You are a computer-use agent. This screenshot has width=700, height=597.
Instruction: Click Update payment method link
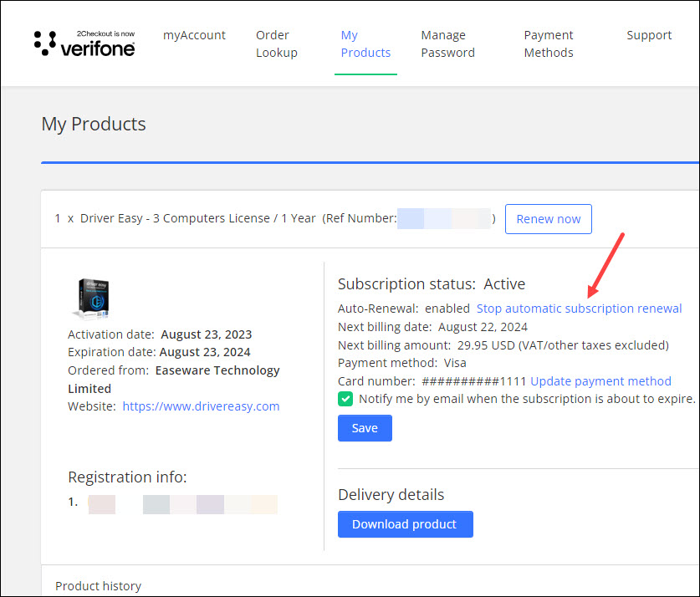(x=600, y=381)
